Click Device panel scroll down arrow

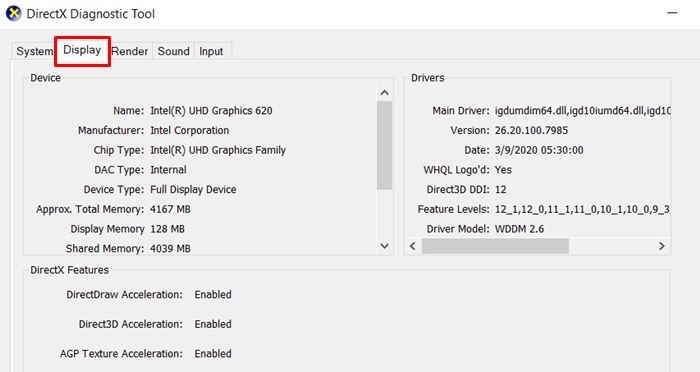point(384,246)
